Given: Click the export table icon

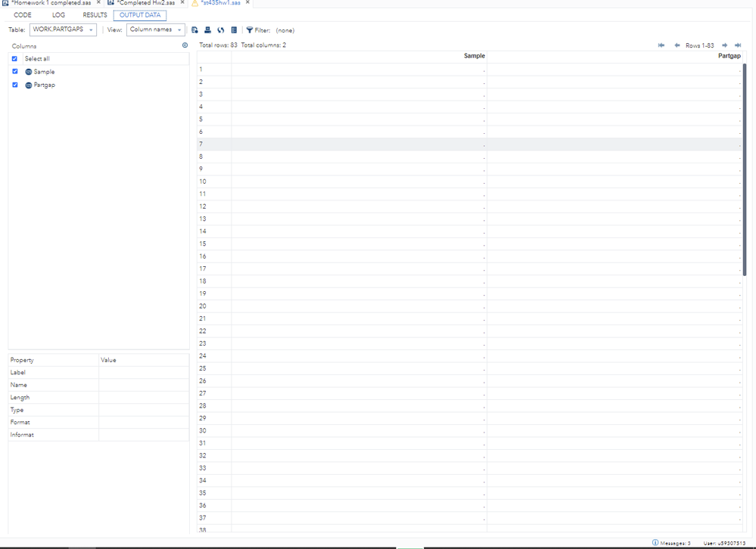Looking at the screenshot, I should 194,29.
